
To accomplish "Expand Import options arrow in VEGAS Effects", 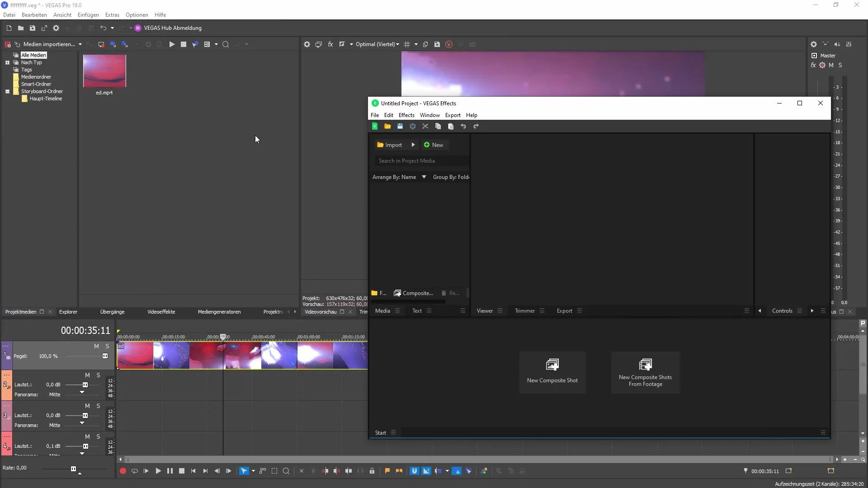I will 413,145.
